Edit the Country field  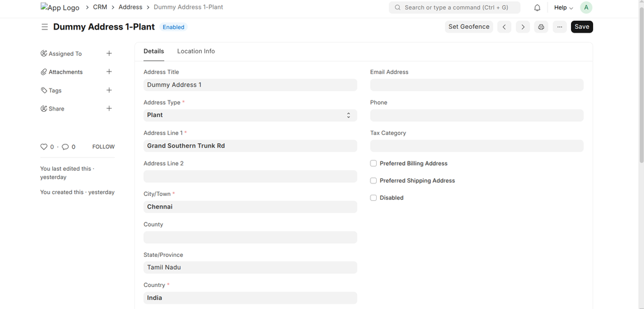(x=250, y=298)
